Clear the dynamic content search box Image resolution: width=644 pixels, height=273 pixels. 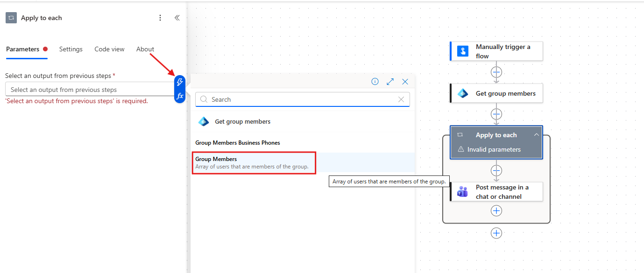pos(401,99)
